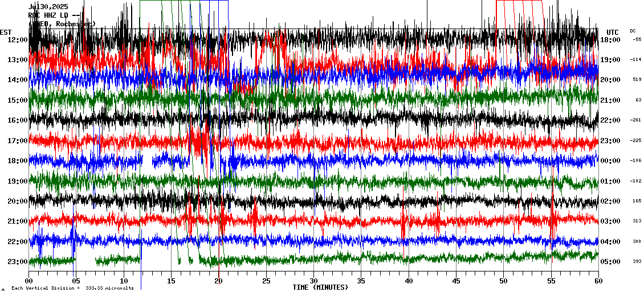644x296 pixels.
Task: Select the 12:00 EST row label
Action: 19,40
